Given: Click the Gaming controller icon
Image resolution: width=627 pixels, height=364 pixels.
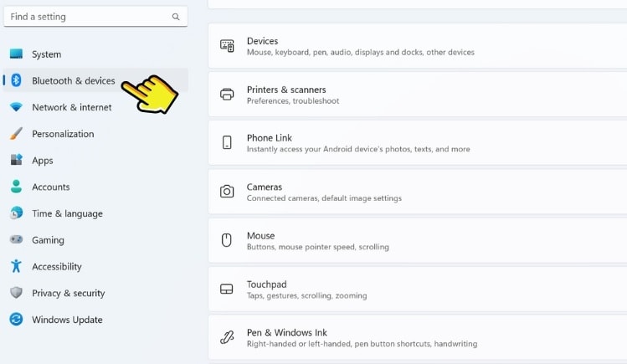Looking at the screenshot, I should pos(16,239).
